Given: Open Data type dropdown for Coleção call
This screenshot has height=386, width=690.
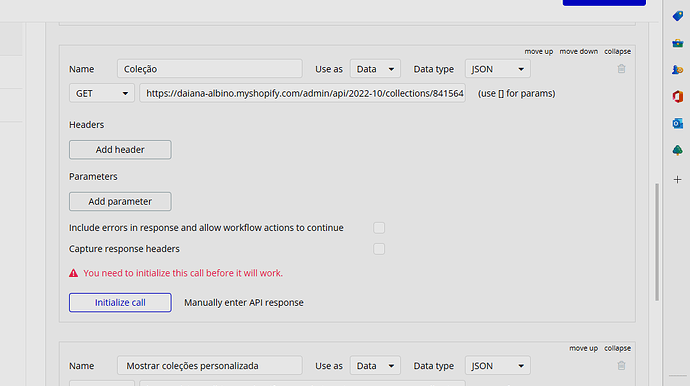Looking at the screenshot, I should coord(498,69).
